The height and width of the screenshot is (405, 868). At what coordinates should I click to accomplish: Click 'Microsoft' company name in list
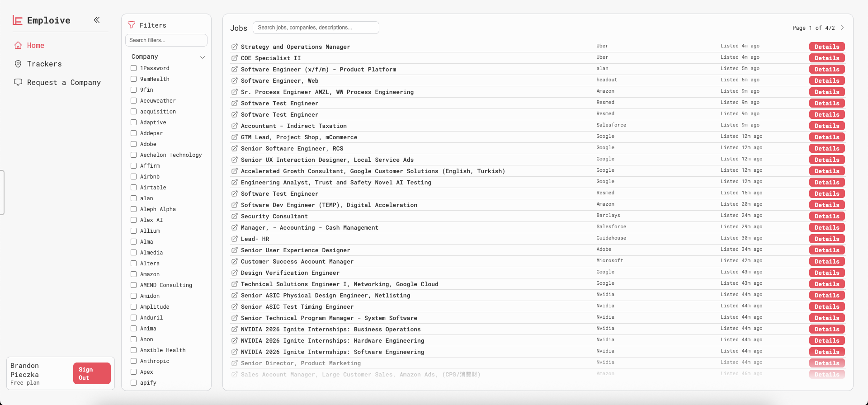(x=609, y=260)
